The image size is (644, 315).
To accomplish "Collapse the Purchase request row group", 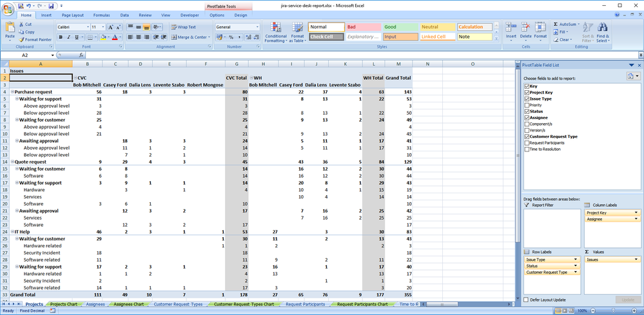I will (12, 92).
